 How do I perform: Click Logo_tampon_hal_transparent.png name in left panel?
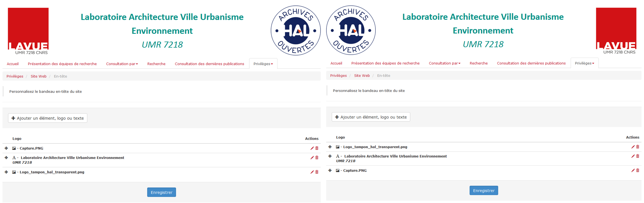point(52,172)
